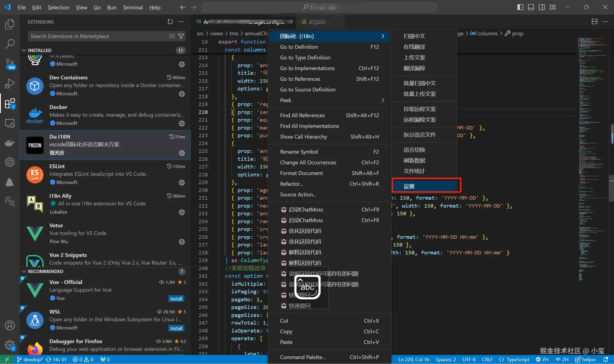Image resolution: width=614 pixels, height=364 pixels.
Task: Choose Go to Definition from context menu
Action: tap(299, 47)
